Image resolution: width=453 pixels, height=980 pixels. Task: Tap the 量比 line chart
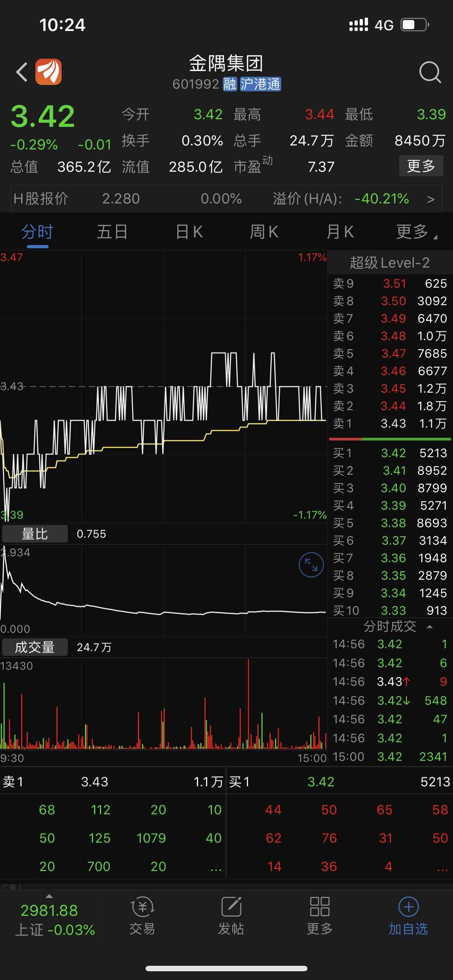(163, 590)
